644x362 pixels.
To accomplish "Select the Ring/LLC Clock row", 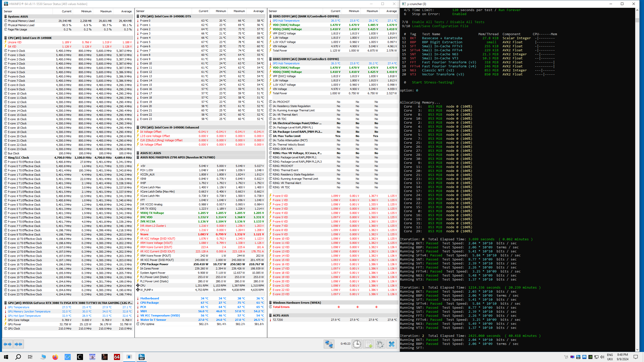I will tap(68, 158).
